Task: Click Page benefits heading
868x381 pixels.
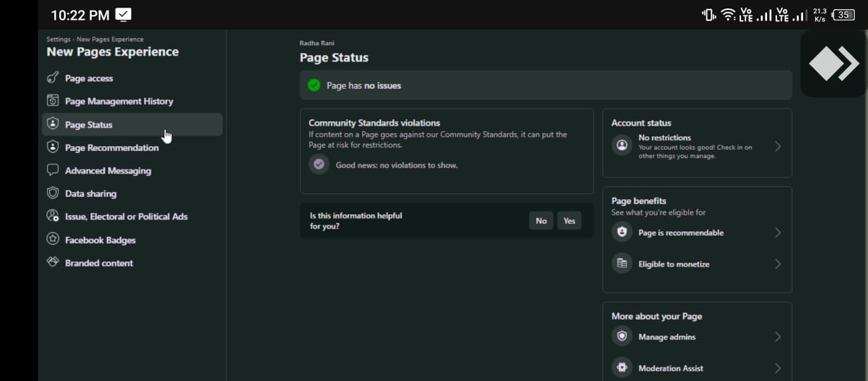Action: [x=639, y=201]
